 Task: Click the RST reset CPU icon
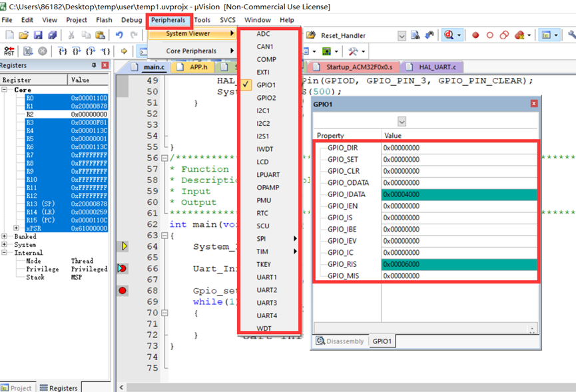click(x=9, y=51)
